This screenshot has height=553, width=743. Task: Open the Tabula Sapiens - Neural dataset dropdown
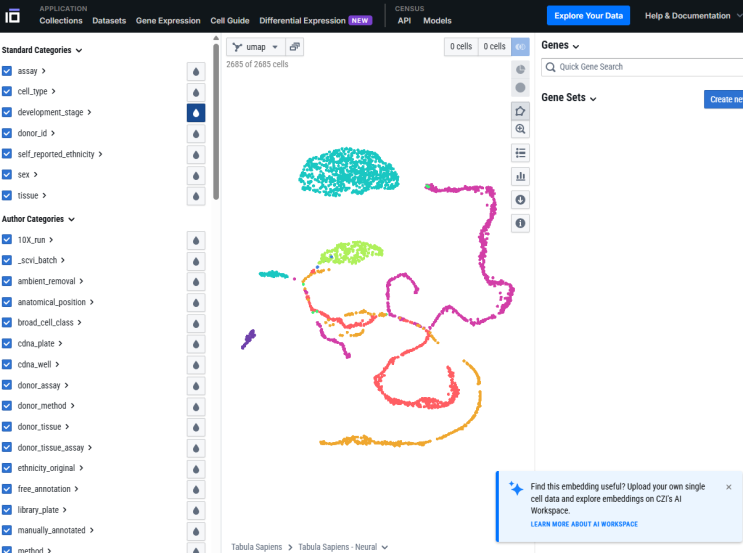tap(343, 547)
